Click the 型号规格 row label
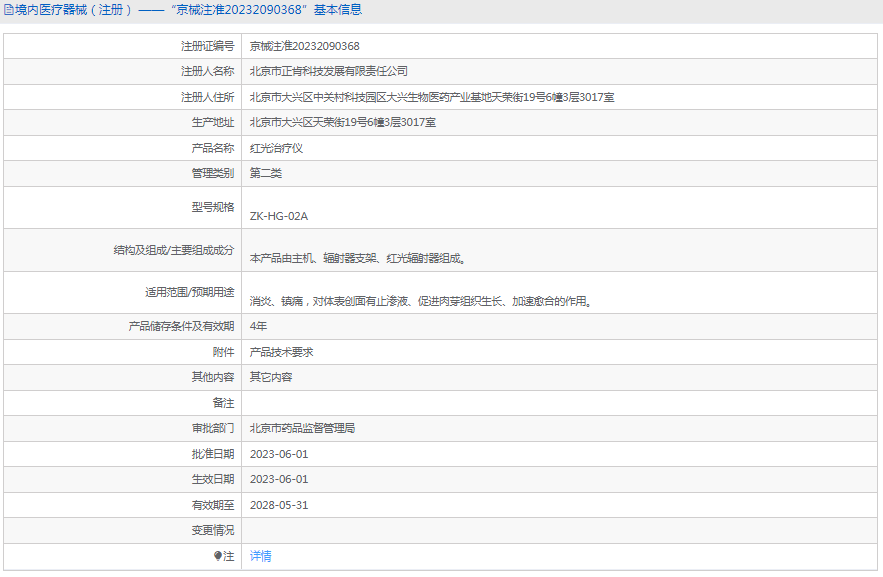883x577 pixels. tap(213, 207)
